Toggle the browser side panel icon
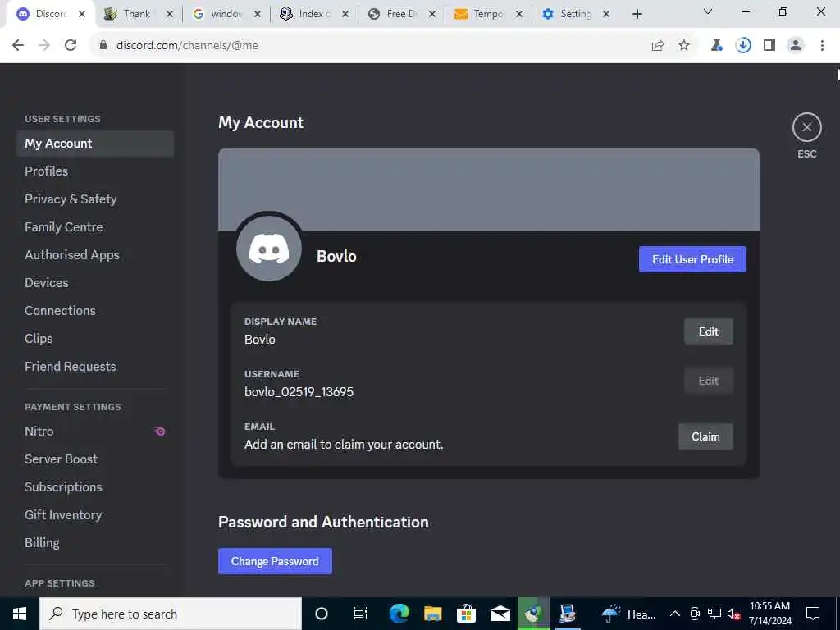840x630 pixels. (769, 46)
